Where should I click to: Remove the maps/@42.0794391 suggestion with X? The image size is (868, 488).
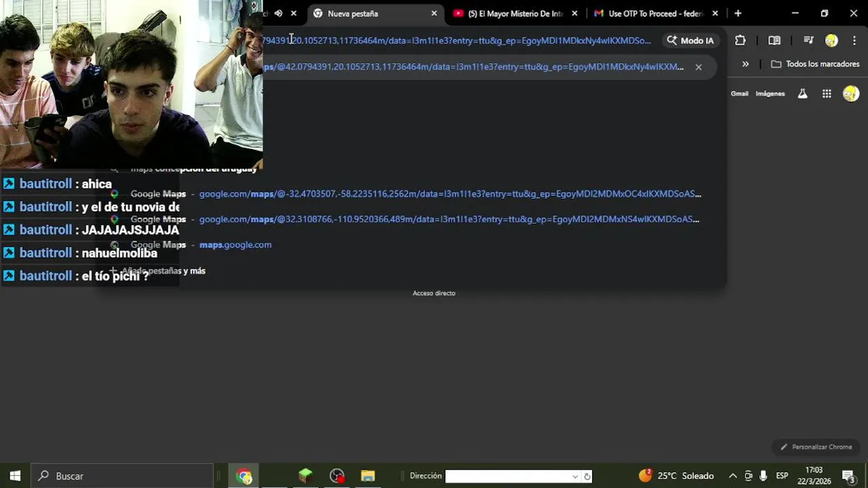click(698, 67)
